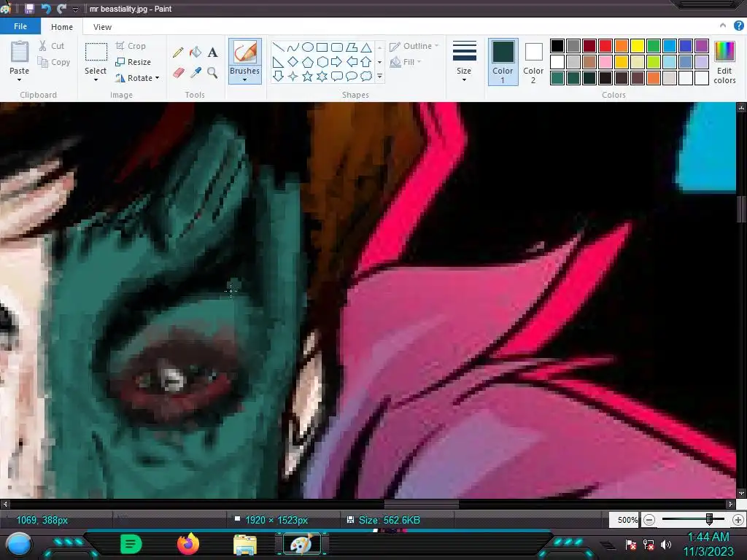The height and width of the screenshot is (560, 747).
Task: Click the Brushes tool icon
Action: click(245, 52)
